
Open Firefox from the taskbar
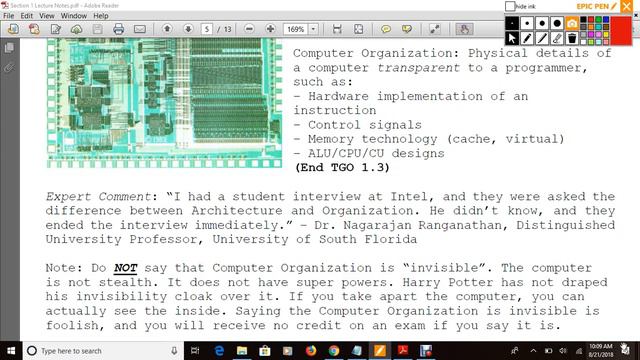click(x=311, y=351)
